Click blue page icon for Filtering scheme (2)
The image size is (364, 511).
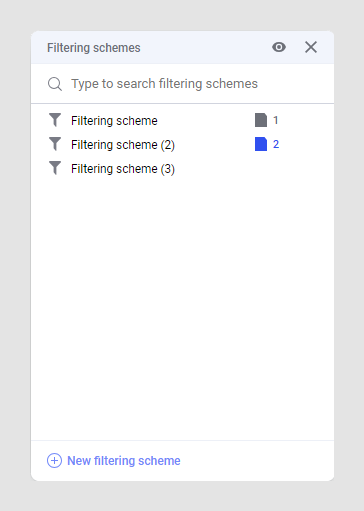point(261,144)
